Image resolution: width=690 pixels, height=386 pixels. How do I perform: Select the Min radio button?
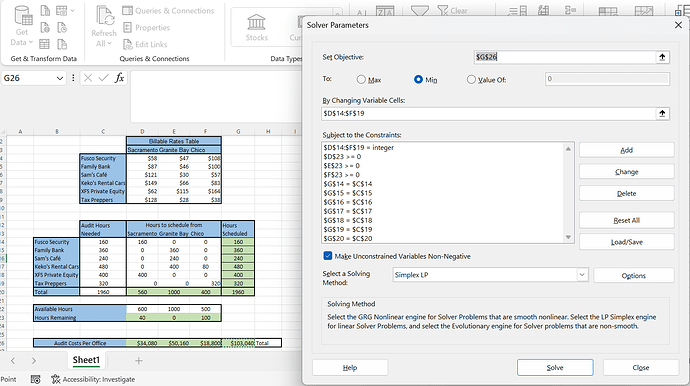(x=418, y=80)
